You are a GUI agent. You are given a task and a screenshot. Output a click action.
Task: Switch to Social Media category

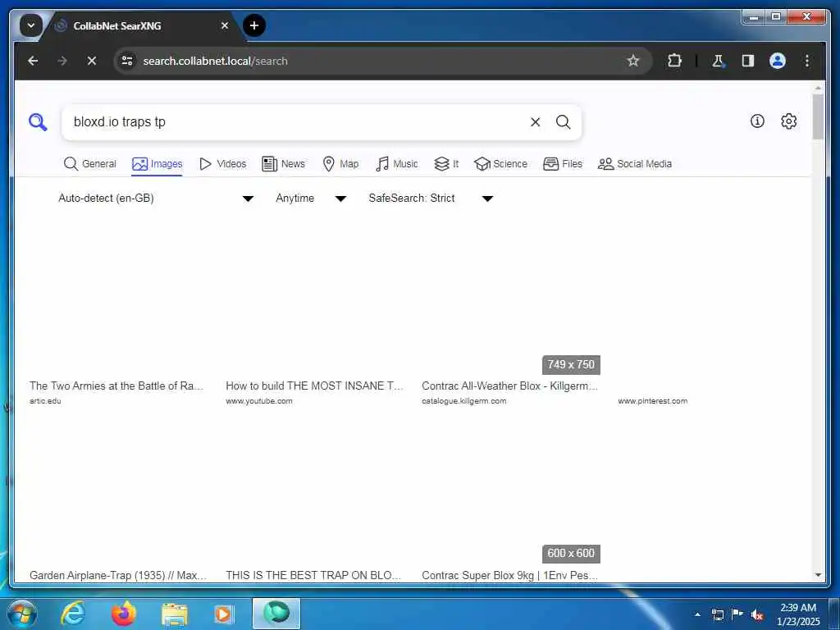click(634, 164)
